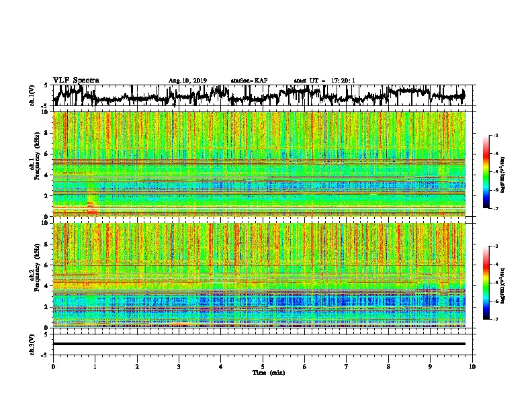532x411 pixels.
Task: Click the "10" tick on the time axis
Action: [x=472, y=367]
